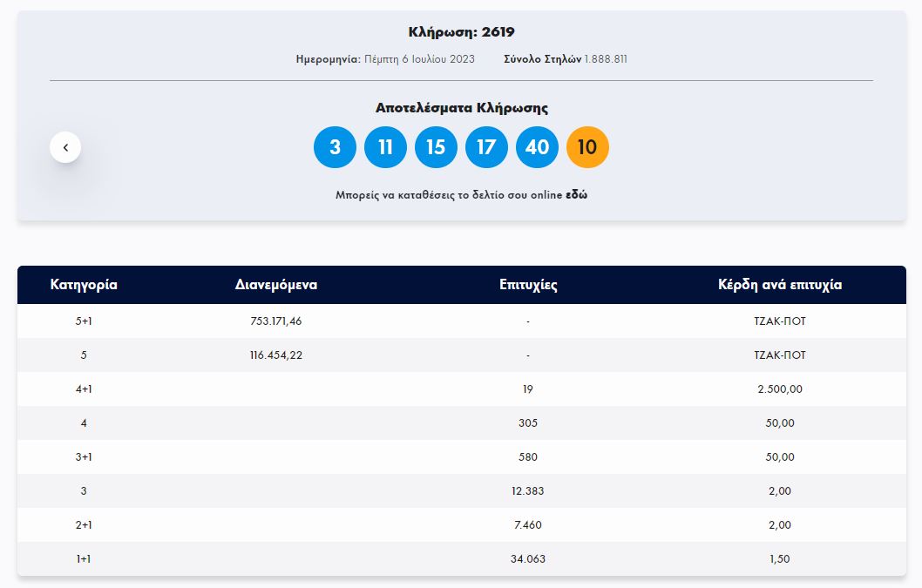Click the 'Επιτυχίες' column header
Image resolution: width=922 pixels, height=588 pixels.
(x=528, y=285)
